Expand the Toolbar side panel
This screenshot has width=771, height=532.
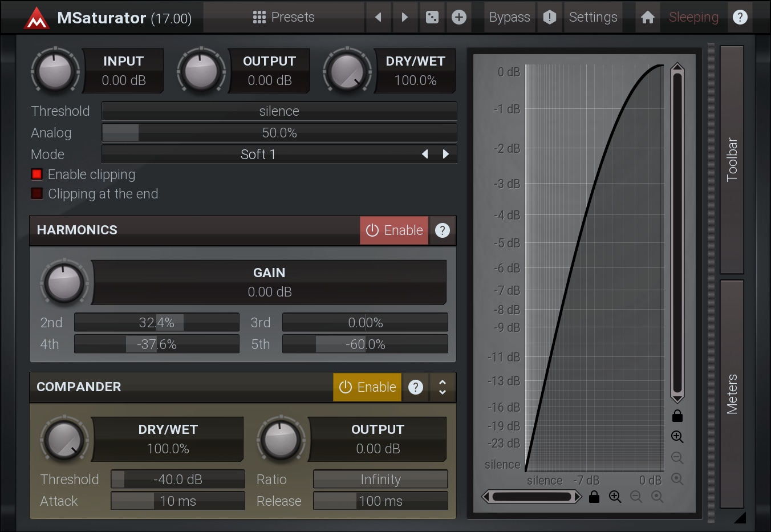pos(732,160)
